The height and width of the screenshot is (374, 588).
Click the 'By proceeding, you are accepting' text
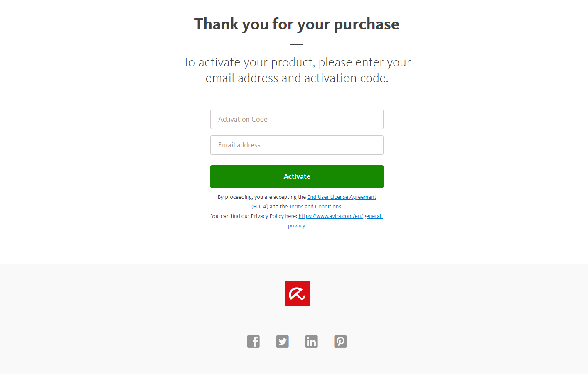(x=262, y=197)
